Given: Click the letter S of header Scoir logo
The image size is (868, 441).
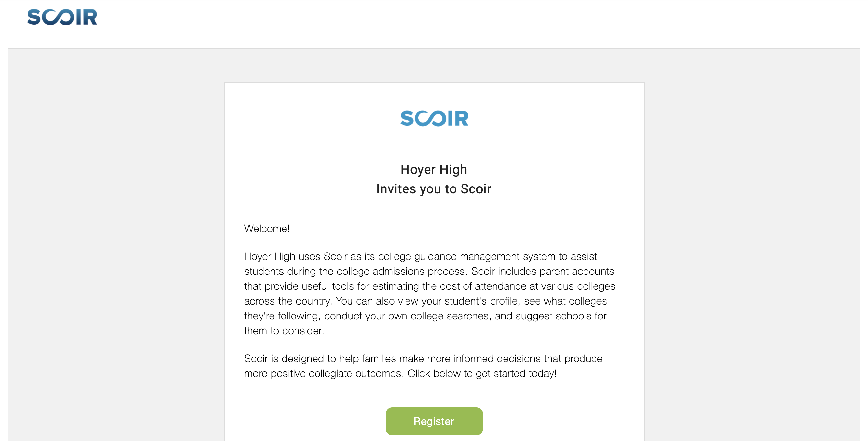Looking at the screenshot, I should coord(34,17).
